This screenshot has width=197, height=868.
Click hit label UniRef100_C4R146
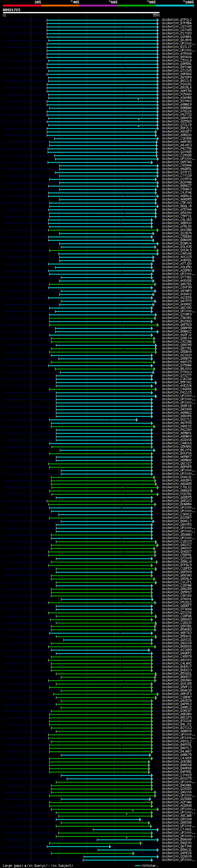[x=177, y=253]
